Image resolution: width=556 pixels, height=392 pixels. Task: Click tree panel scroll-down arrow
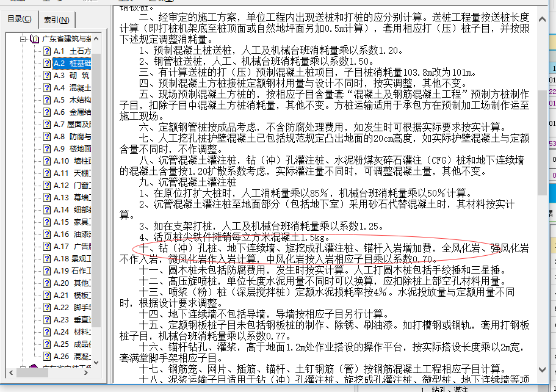pyautogui.click(x=96, y=362)
